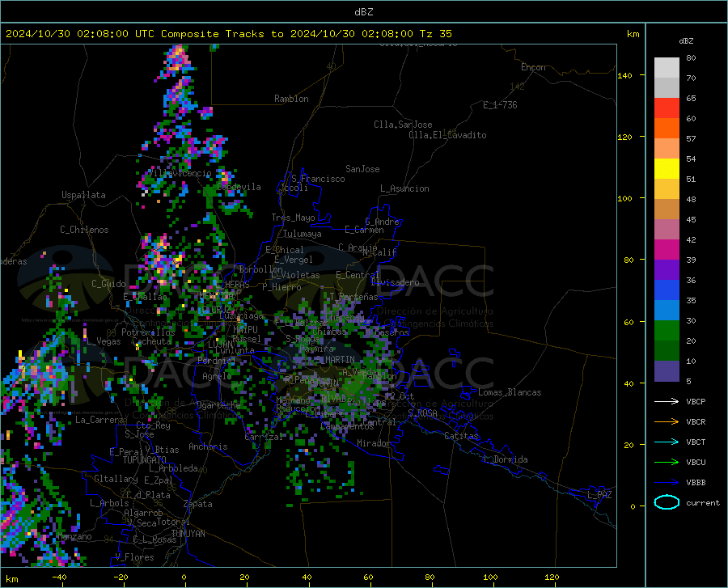Click the L_PAZ map label
The width and height of the screenshot is (728, 588).
coord(599,495)
